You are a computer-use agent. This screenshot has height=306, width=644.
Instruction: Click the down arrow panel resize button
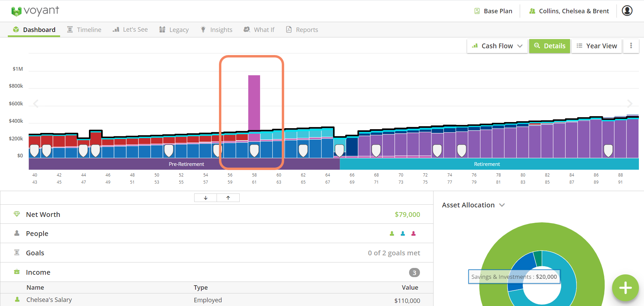[205, 198]
